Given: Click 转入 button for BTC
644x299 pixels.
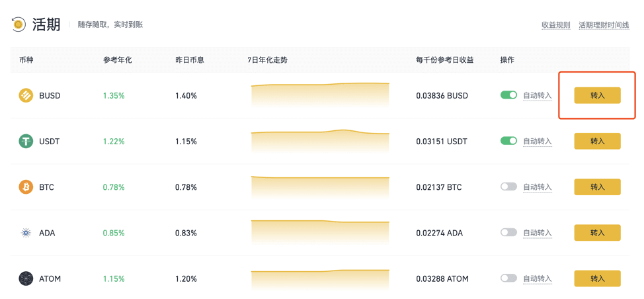Looking at the screenshot, I should coord(597,187).
